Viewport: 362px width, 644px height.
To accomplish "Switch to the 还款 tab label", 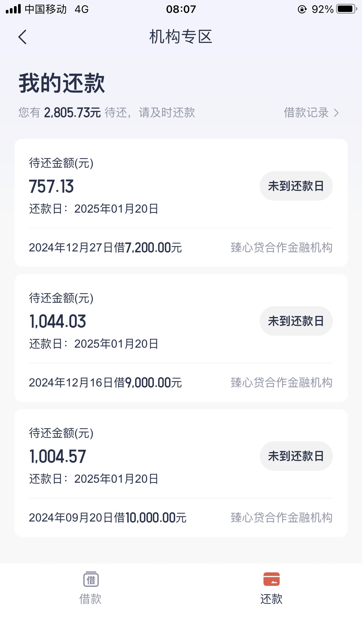I will pos(271,599).
